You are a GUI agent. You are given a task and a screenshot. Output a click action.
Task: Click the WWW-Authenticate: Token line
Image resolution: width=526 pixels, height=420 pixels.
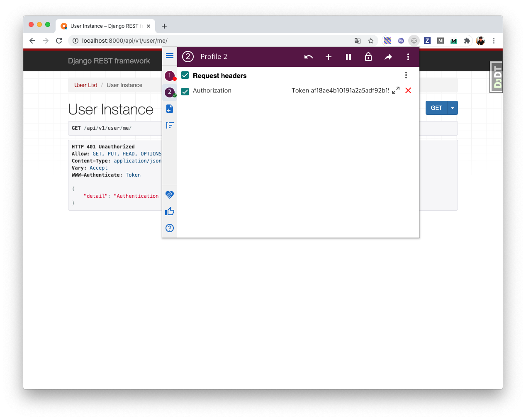(106, 175)
